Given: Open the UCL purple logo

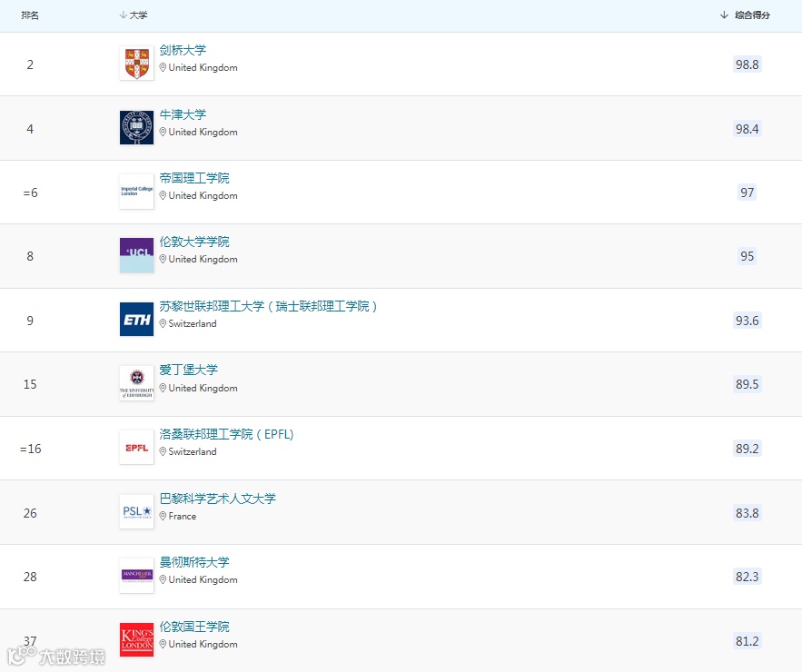Looking at the screenshot, I should (x=136, y=255).
